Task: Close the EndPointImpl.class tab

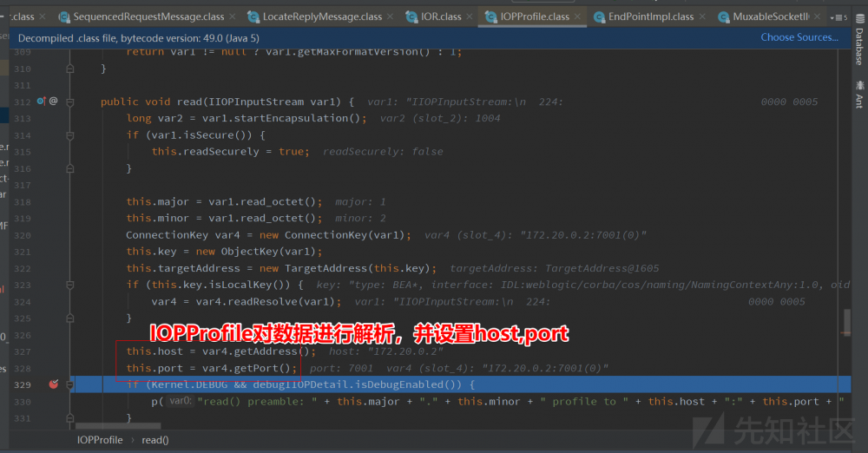Action: pos(702,16)
